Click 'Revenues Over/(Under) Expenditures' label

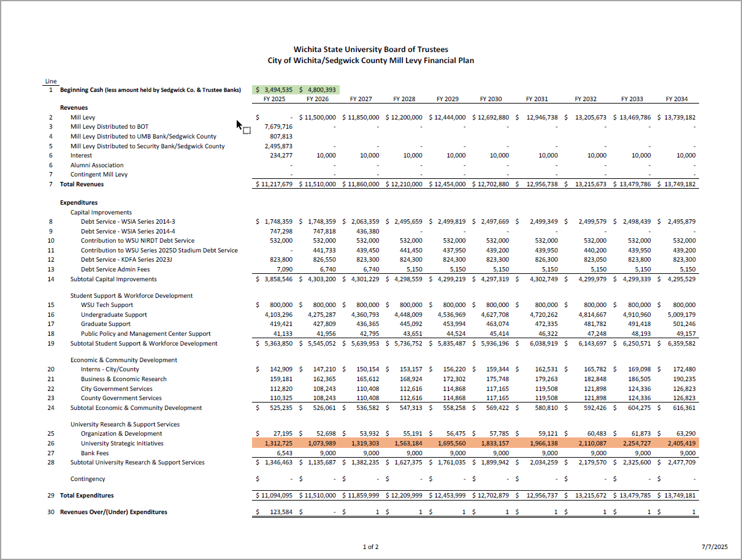click(x=113, y=512)
